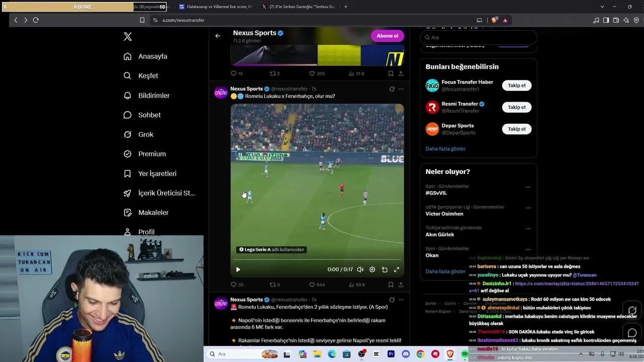The height and width of the screenshot is (362, 644).
Task: Repost the Lukaku video post (5)
Action: tap(275, 285)
